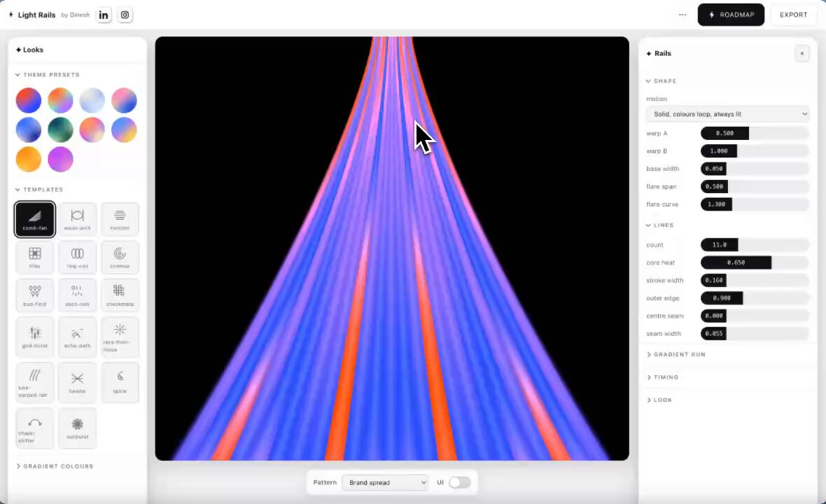Collapse the Templates section

(39, 190)
